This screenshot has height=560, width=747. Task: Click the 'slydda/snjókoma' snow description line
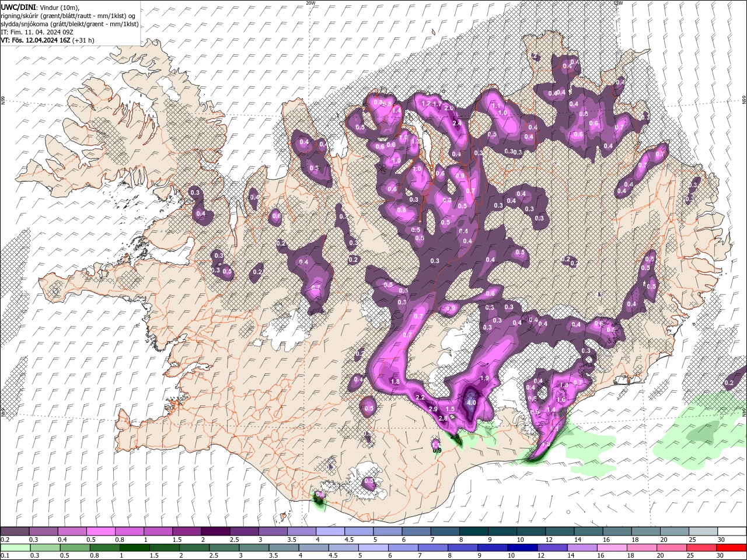69,24
